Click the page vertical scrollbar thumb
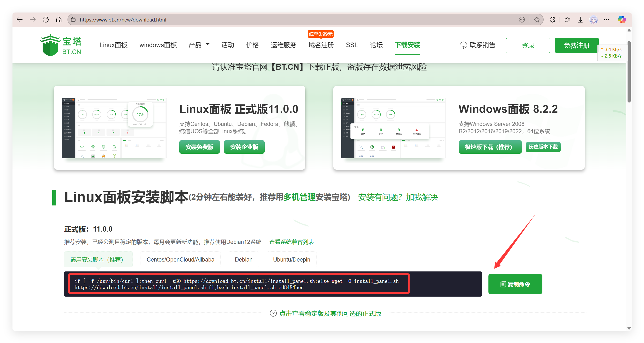The height and width of the screenshot is (343, 644). [629, 72]
